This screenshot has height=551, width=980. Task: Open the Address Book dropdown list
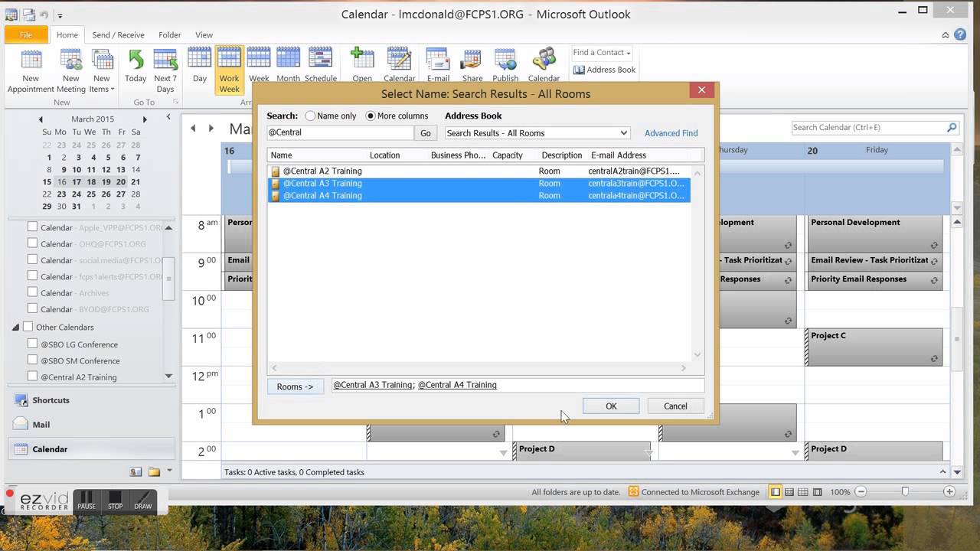(x=537, y=133)
